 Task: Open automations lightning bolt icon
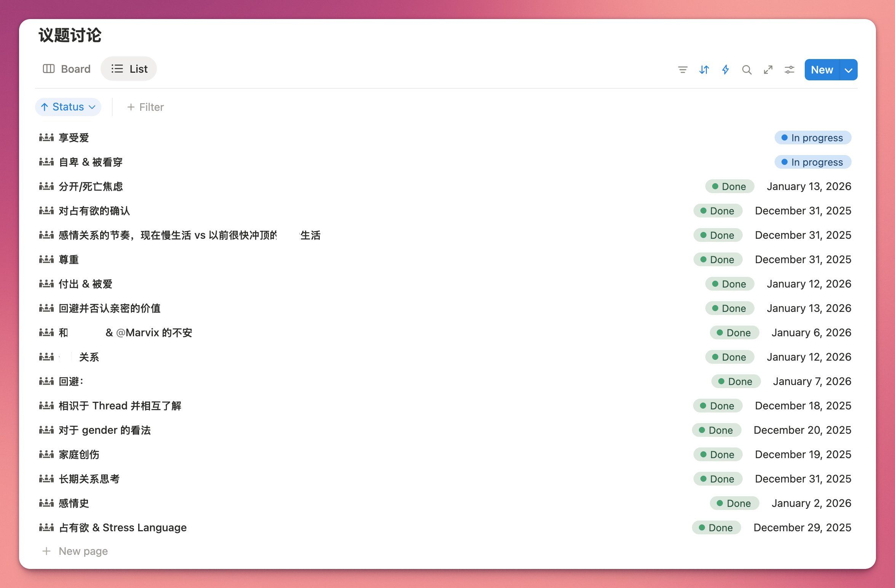(725, 70)
